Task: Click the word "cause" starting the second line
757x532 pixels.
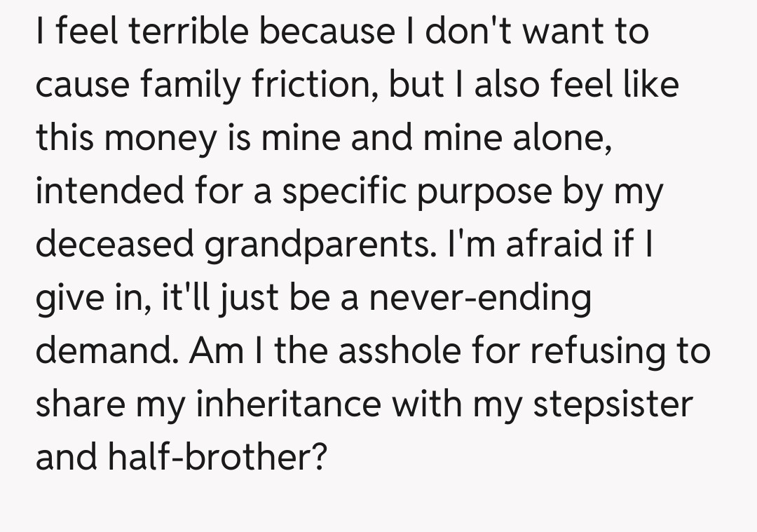Action: 80,86
